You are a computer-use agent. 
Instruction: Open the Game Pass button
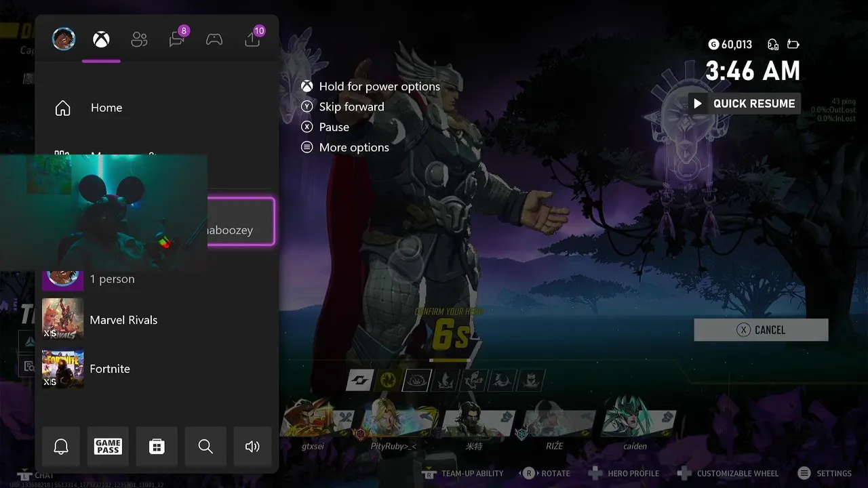tap(108, 447)
